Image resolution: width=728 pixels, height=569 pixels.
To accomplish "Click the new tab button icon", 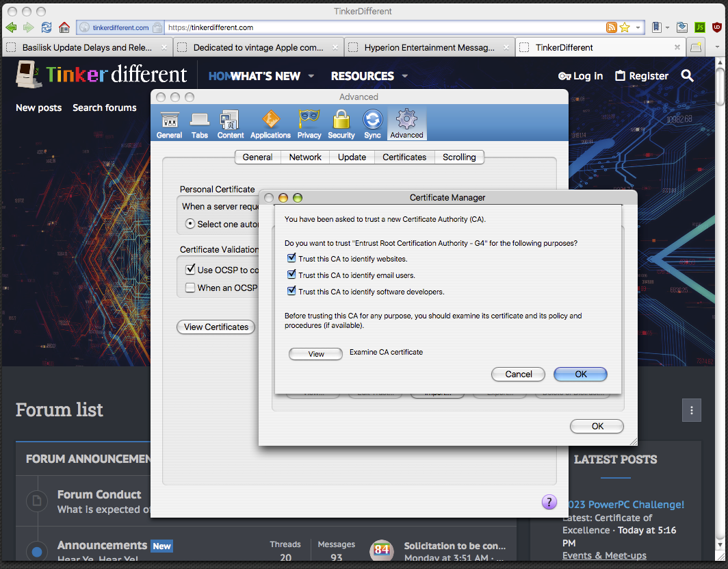I will 696,47.
